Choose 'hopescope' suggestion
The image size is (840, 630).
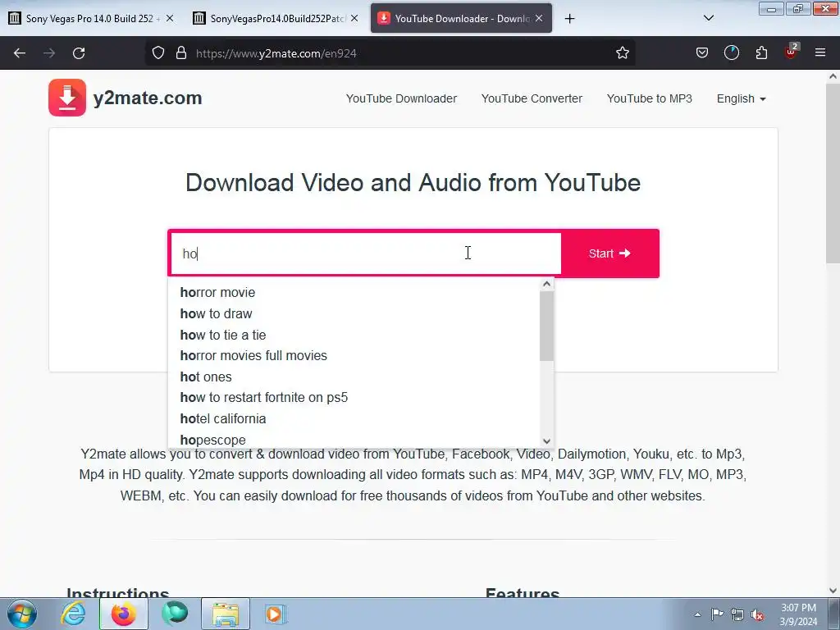[354, 440]
